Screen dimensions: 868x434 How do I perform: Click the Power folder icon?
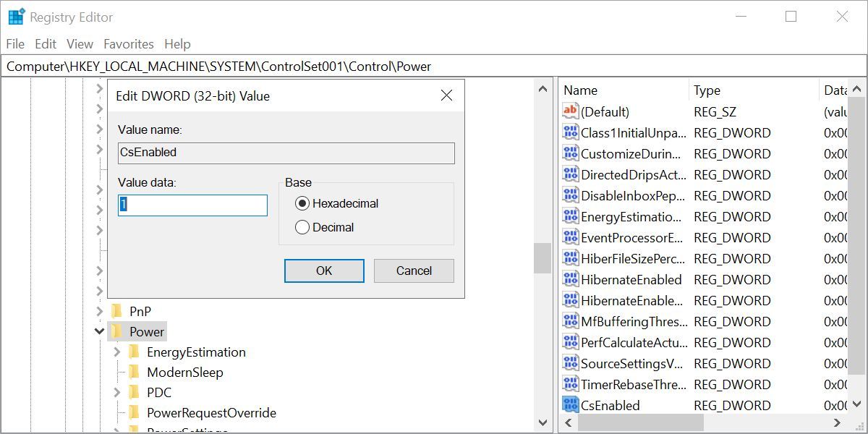pos(116,331)
